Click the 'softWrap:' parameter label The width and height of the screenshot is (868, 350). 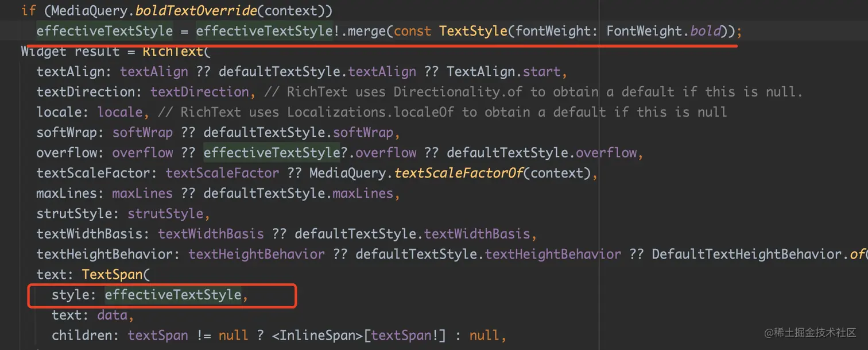pyautogui.click(x=71, y=132)
